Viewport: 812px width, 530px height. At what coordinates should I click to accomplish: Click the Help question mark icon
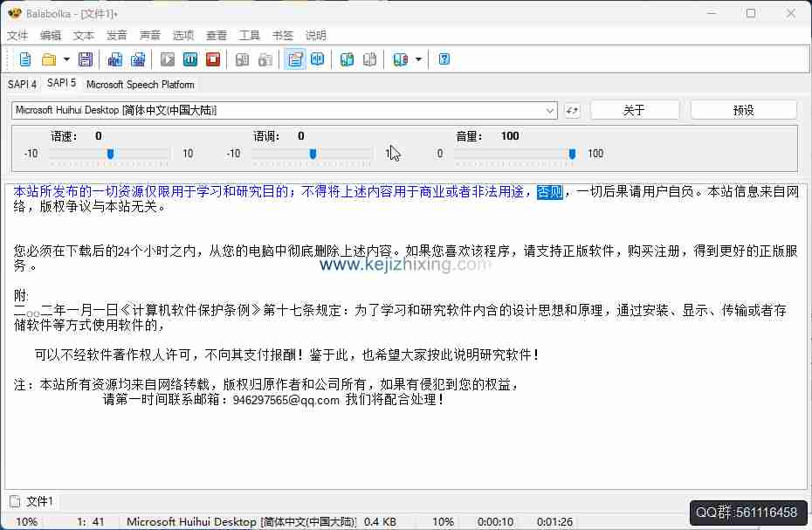[444, 59]
